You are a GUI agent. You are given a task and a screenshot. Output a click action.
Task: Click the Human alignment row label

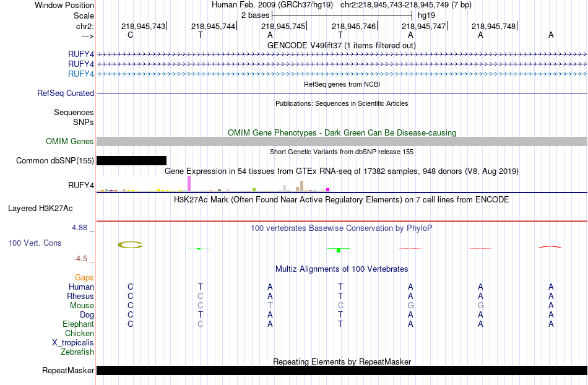81,287
